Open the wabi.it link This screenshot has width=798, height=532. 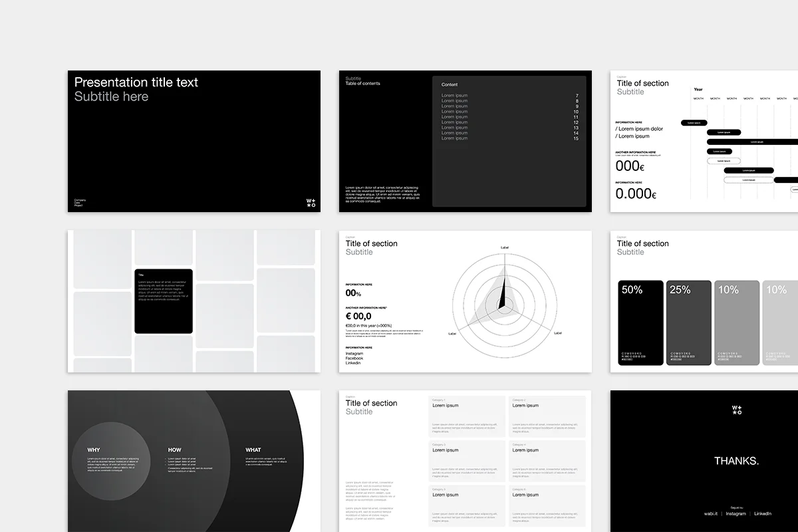coord(712,513)
